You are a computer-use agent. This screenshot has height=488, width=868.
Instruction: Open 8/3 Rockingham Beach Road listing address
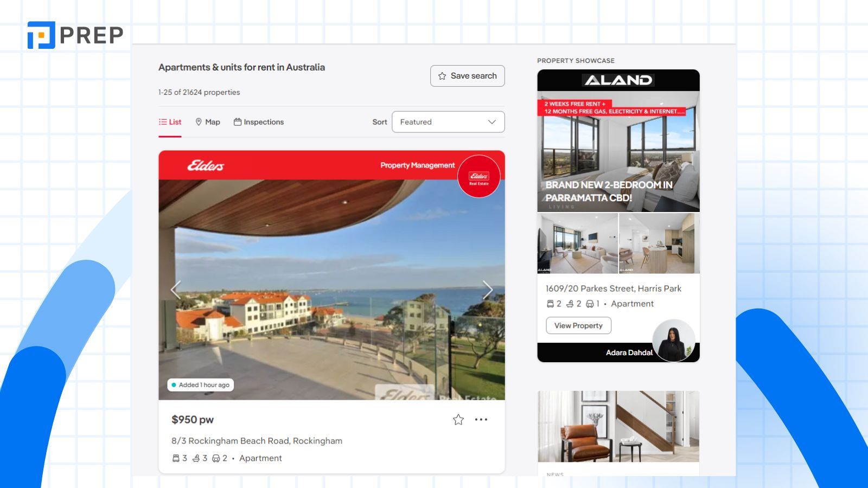257,441
